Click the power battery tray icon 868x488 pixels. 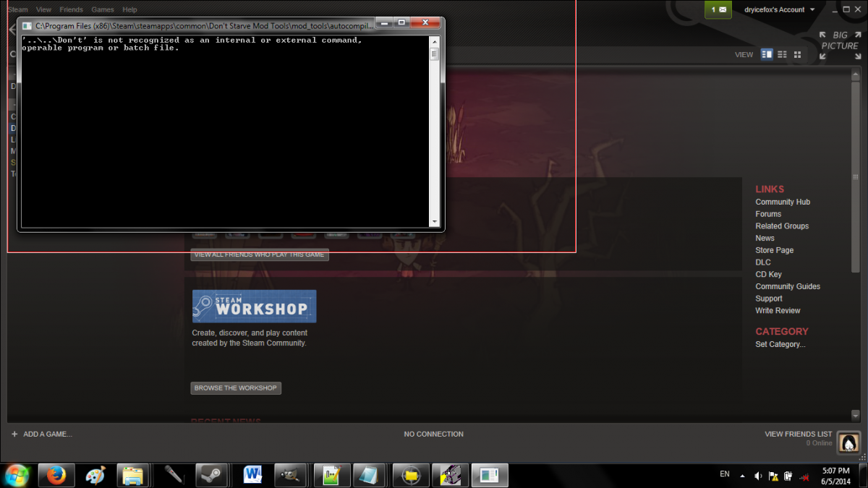pos(788,476)
